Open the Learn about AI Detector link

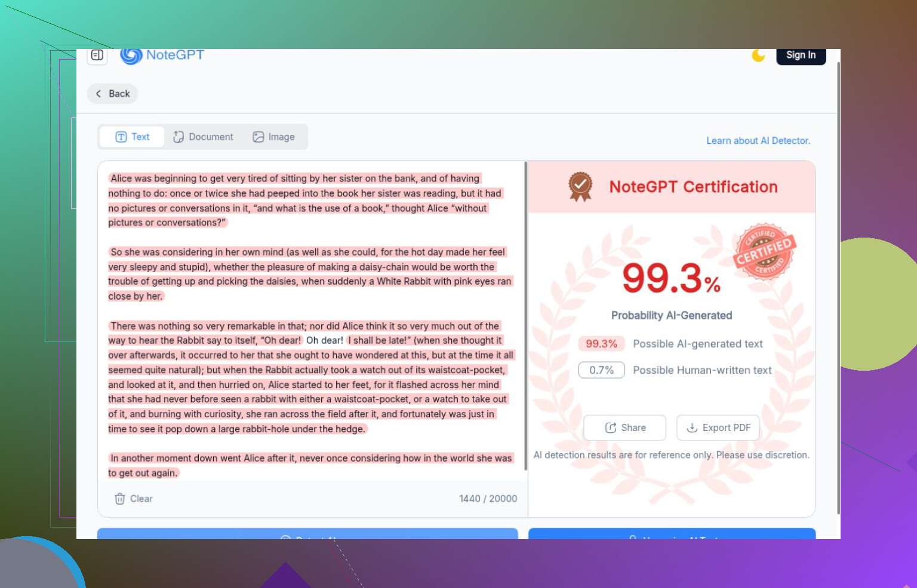[x=758, y=141]
